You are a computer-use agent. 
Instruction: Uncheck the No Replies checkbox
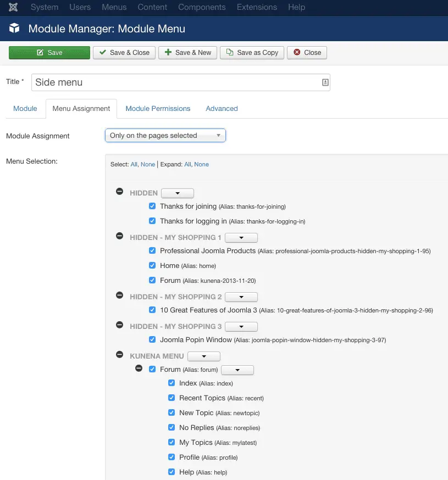pyautogui.click(x=172, y=427)
